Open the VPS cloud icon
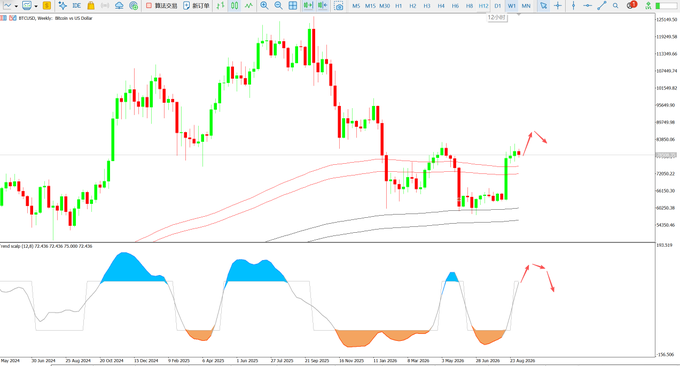 119,6
